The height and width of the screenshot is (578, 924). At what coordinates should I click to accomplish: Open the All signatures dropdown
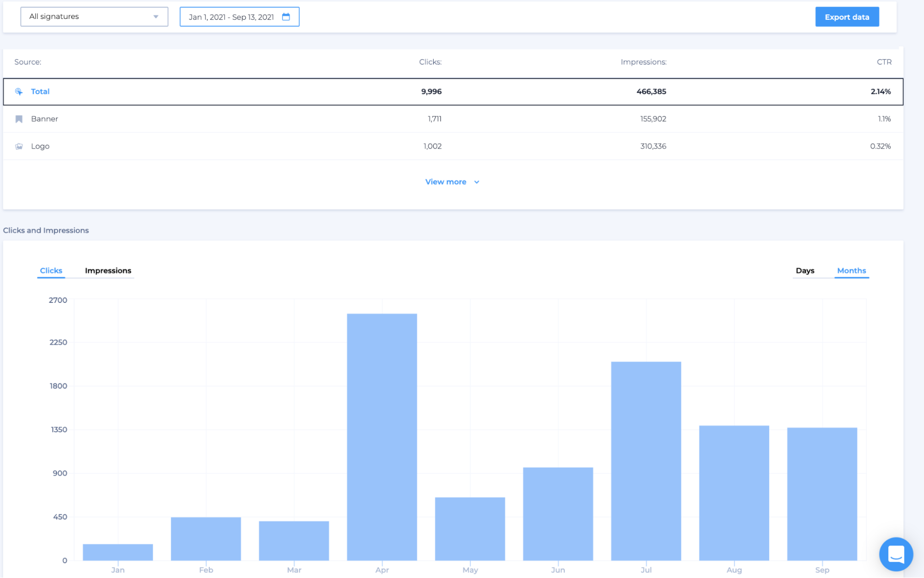[94, 17]
